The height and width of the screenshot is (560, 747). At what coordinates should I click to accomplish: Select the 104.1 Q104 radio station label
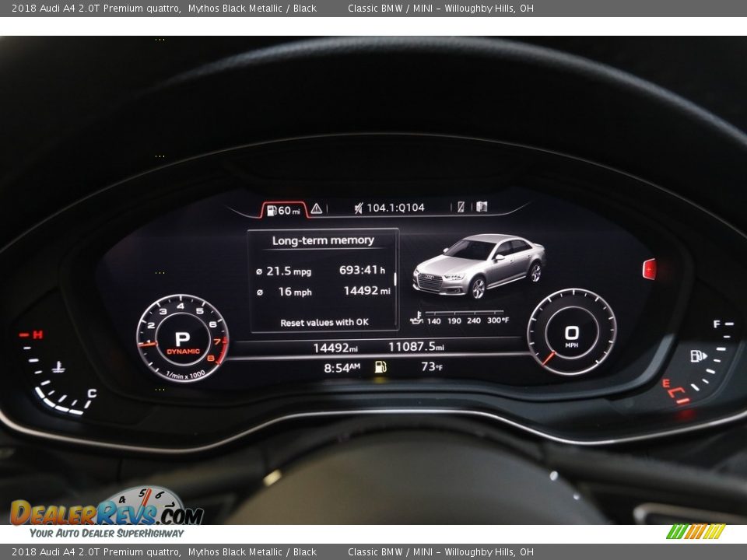click(395, 208)
